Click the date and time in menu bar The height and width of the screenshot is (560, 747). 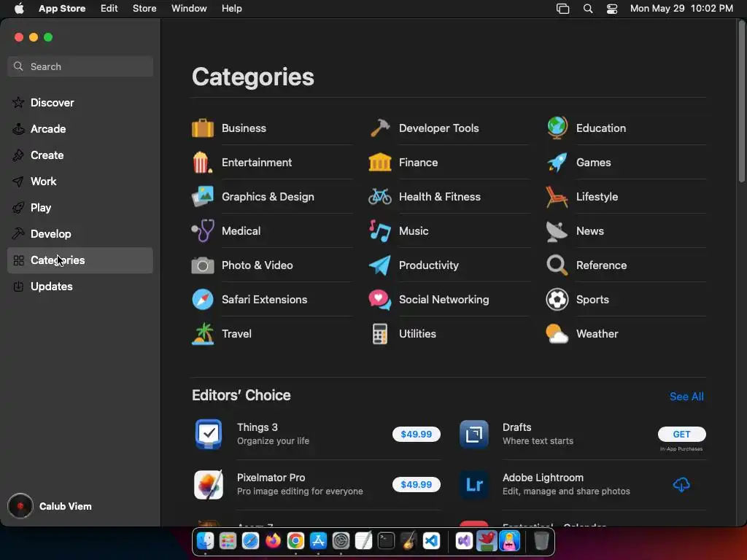(681, 8)
